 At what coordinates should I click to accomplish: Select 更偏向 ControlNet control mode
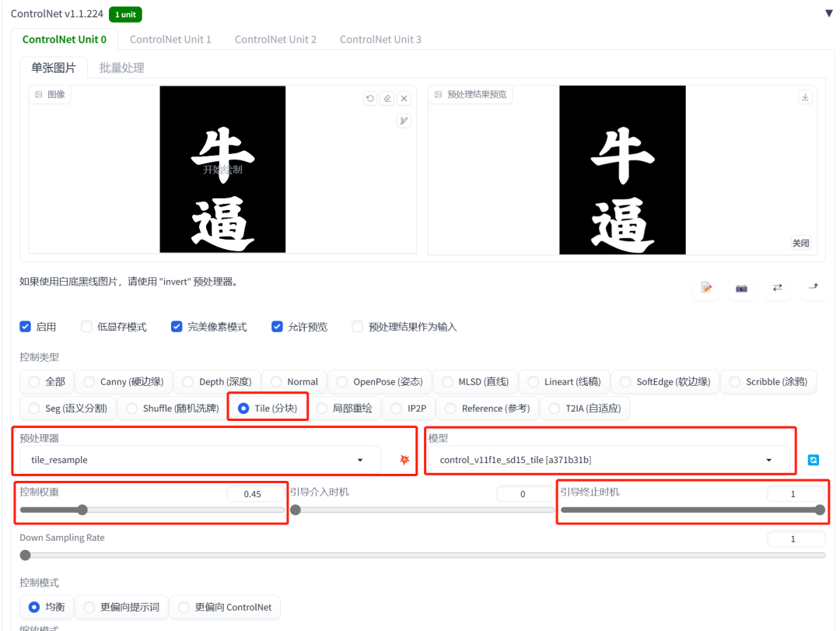[x=225, y=607]
